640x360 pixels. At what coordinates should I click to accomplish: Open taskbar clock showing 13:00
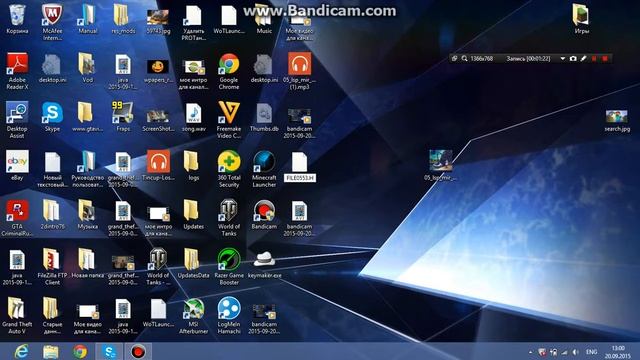click(618, 352)
